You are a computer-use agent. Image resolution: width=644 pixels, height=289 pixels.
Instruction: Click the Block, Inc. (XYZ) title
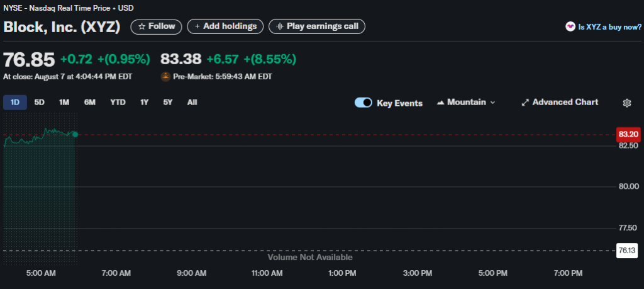pos(62,27)
